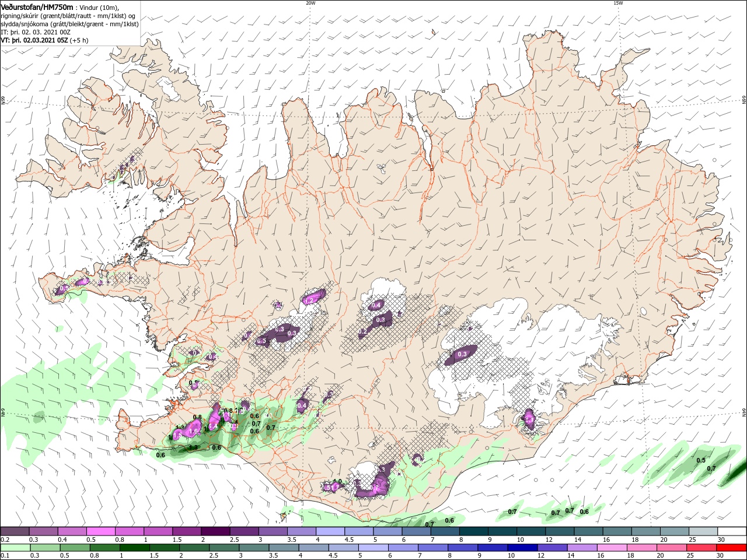Click the Veðurstofan/HM750m map title

pos(37,6)
